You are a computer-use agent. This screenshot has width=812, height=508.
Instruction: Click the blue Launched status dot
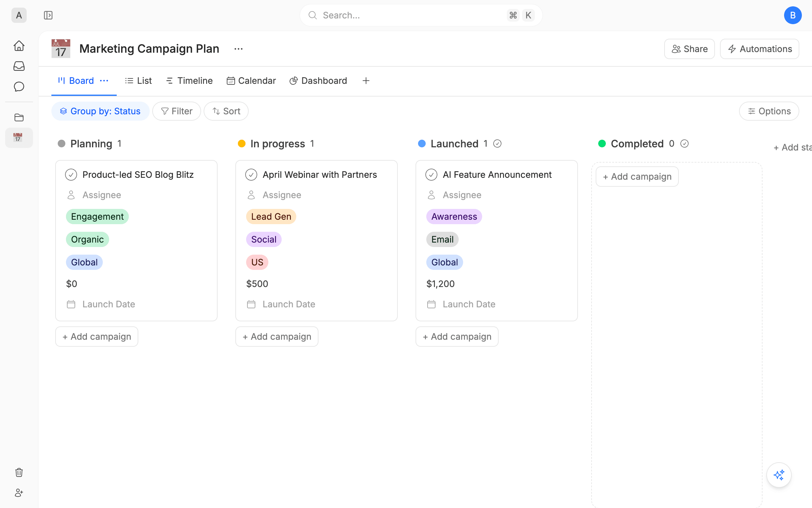coord(422,144)
